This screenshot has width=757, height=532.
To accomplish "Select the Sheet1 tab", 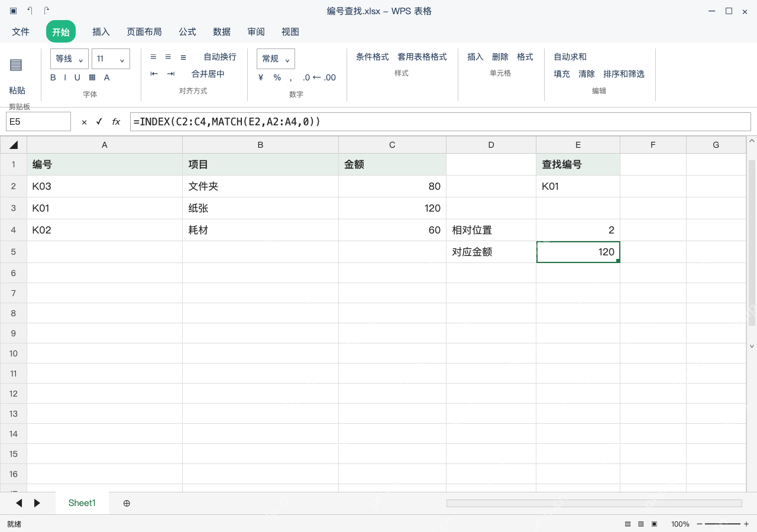I will pyautogui.click(x=82, y=503).
